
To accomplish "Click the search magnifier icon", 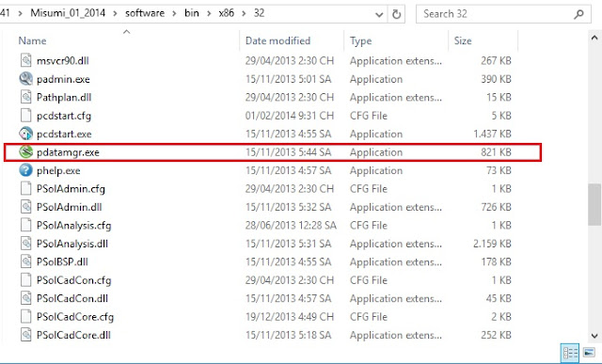I will click(x=579, y=14).
